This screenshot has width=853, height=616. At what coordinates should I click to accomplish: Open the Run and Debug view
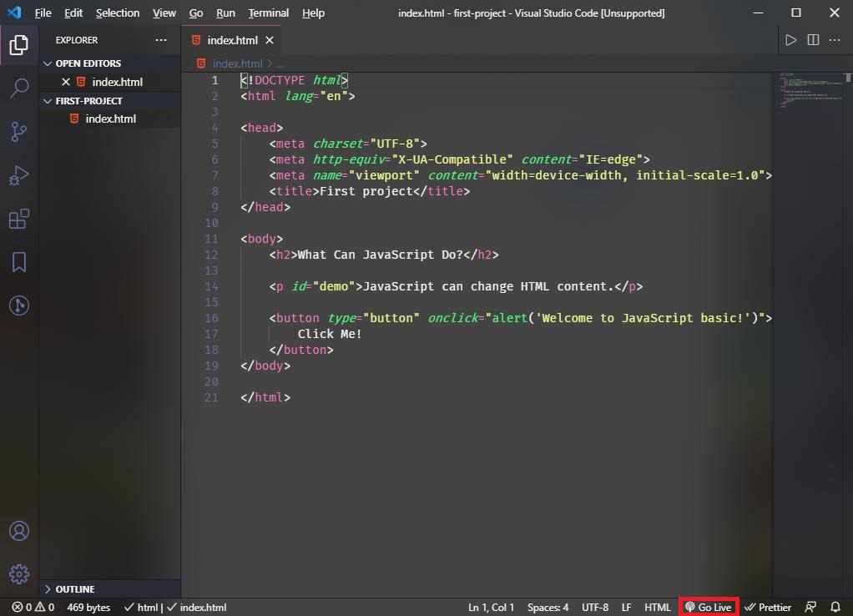(18, 175)
